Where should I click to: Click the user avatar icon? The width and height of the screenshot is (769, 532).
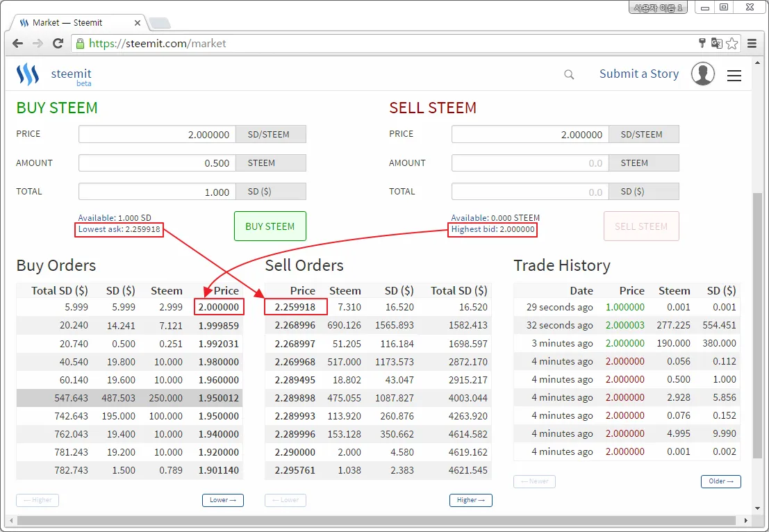click(703, 74)
